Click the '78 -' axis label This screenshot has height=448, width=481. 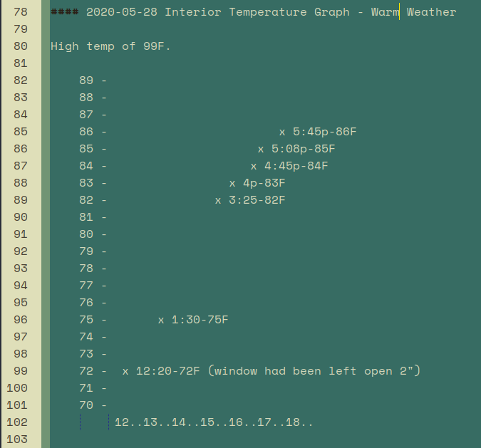pyautogui.click(x=93, y=269)
